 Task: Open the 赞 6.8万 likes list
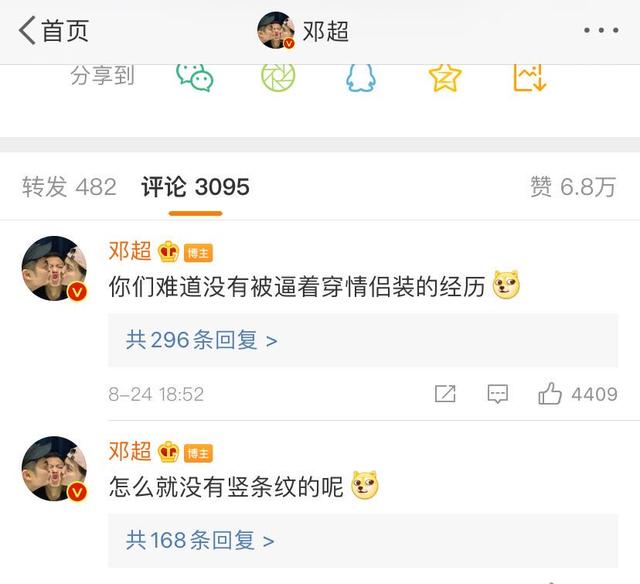click(x=573, y=187)
